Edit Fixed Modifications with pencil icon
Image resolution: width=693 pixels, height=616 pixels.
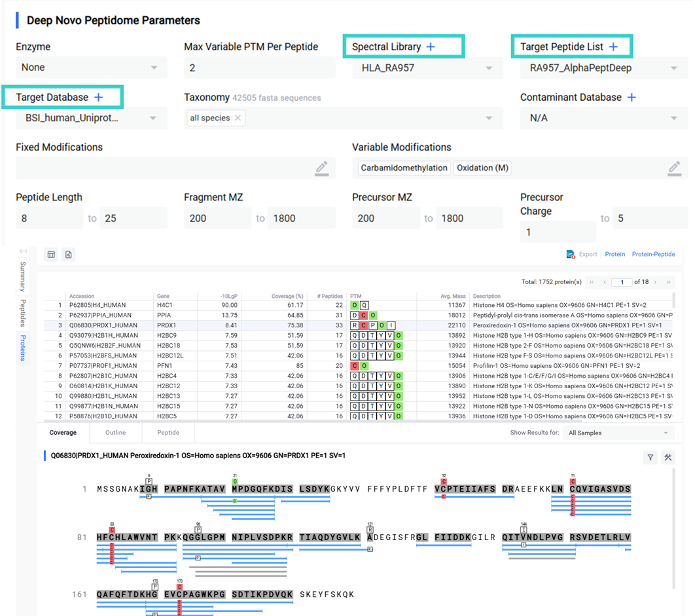[x=321, y=168]
